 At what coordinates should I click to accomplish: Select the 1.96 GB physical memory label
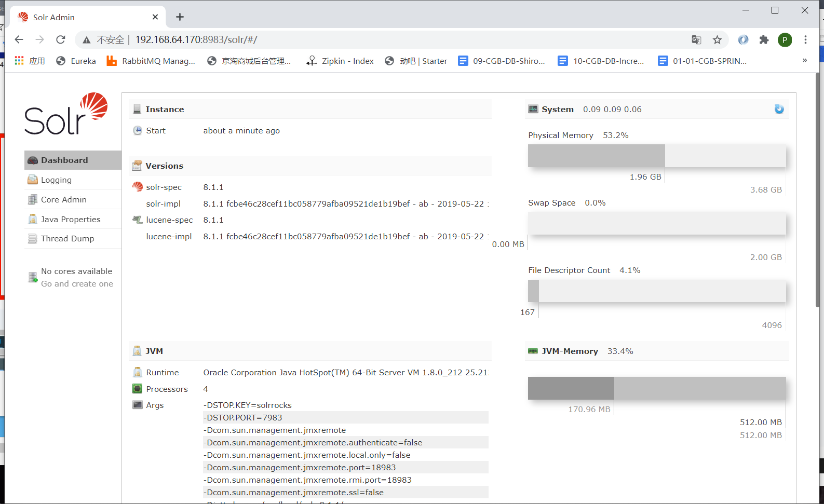645,176
